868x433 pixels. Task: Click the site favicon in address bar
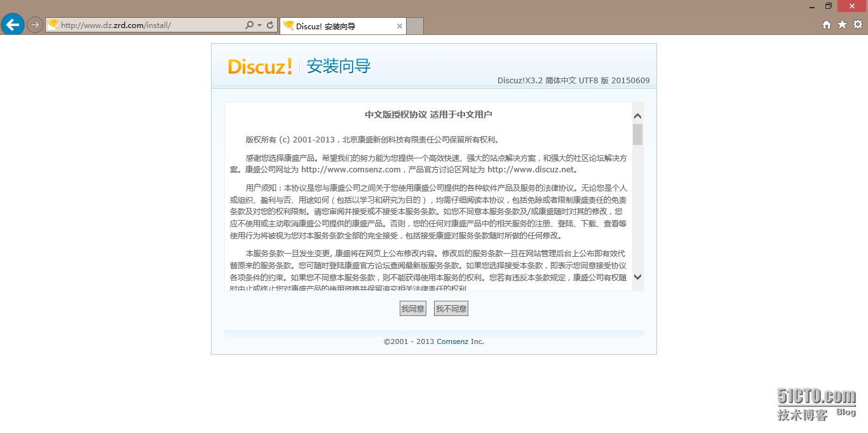53,25
